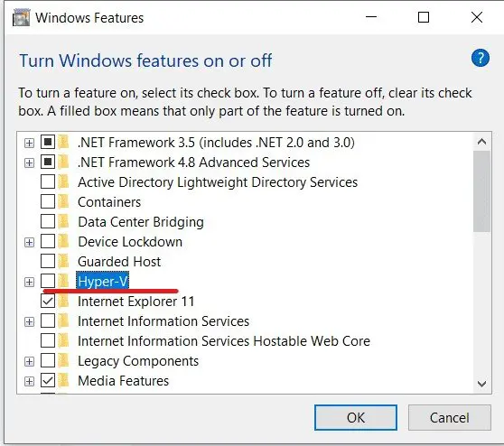Click the Guarded Host folder icon

coord(64,262)
